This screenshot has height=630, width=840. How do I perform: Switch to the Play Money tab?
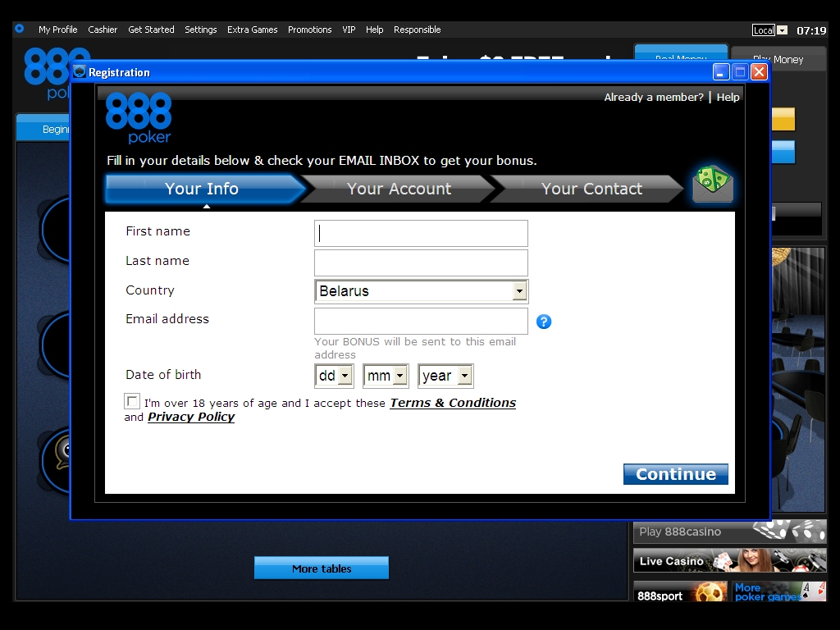778,59
